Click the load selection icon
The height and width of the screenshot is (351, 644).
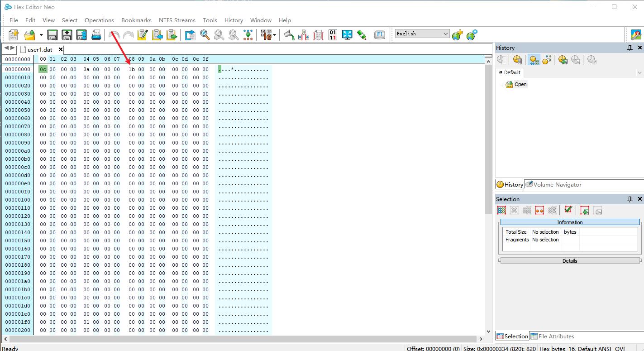pos(585,210)
